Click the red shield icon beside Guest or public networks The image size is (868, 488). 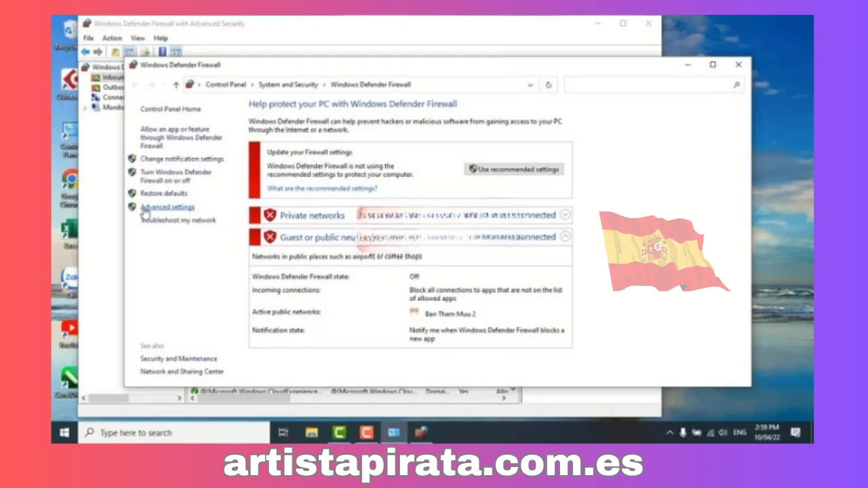[x=270, y=237]
